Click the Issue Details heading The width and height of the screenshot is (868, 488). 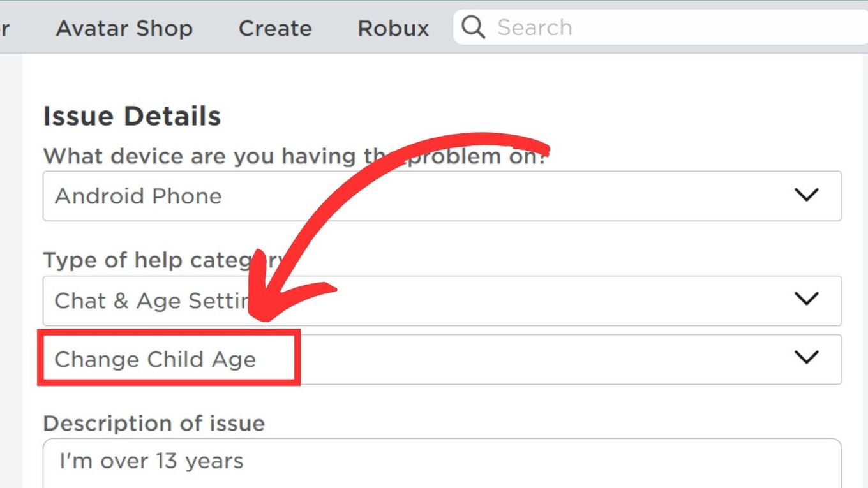point(132,117)
